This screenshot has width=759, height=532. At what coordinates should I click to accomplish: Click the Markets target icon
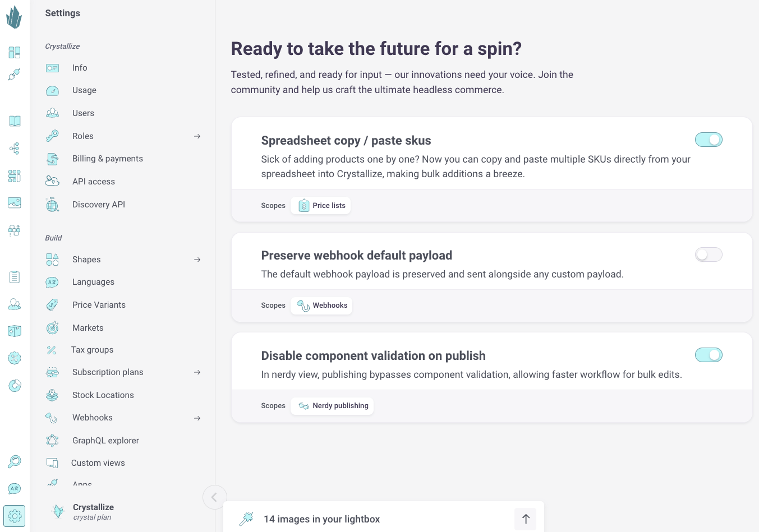coord(52,328)
